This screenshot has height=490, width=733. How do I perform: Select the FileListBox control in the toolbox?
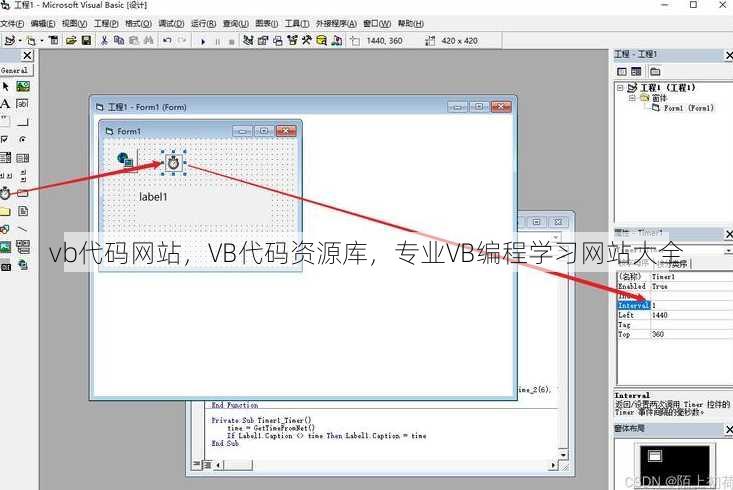[22, 211]
